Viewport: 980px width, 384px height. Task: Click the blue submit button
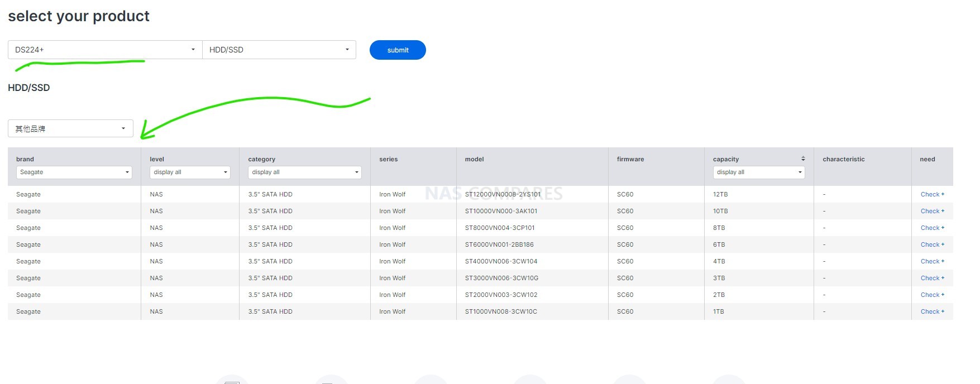(398, 50)
